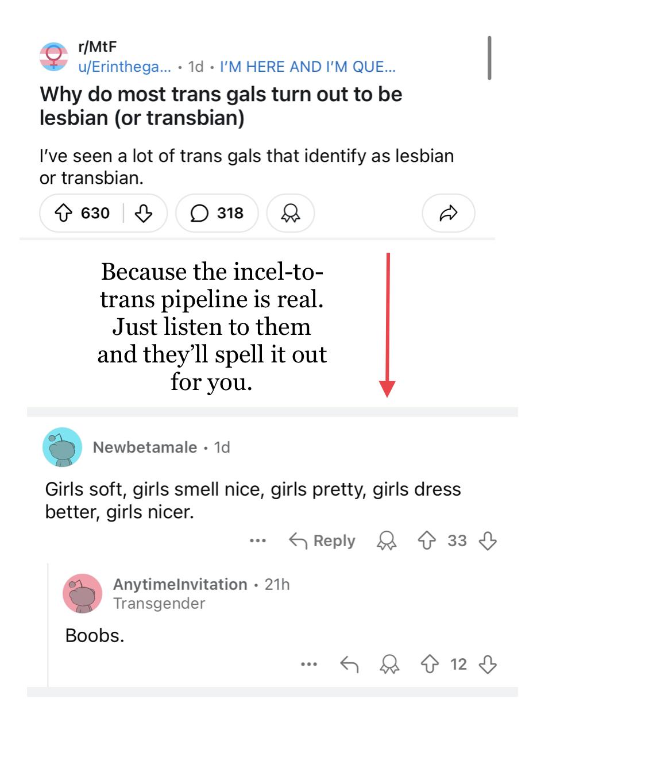Reply to AnytimeInvitation's comment arrow
Screen dimensions: 672x784
point(349,665)
